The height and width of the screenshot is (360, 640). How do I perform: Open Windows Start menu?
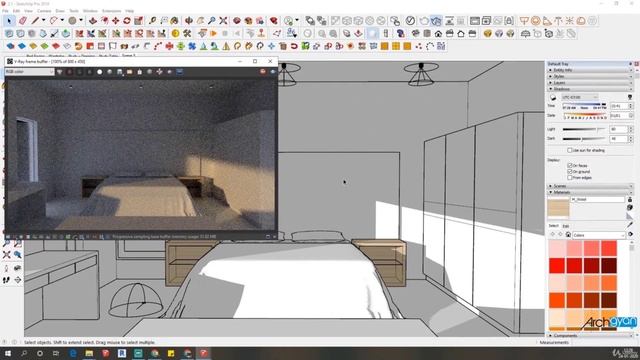pyautogui.click(x=7, y=353)
